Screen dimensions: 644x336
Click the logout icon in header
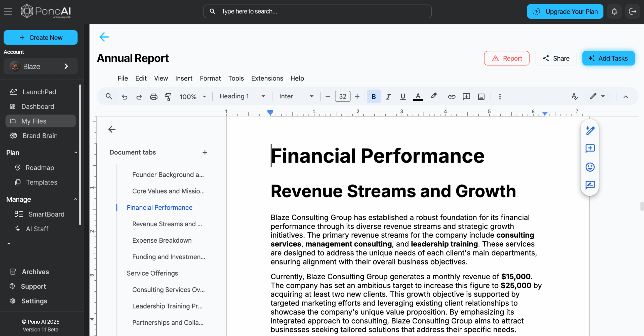[x=632, y=11]
